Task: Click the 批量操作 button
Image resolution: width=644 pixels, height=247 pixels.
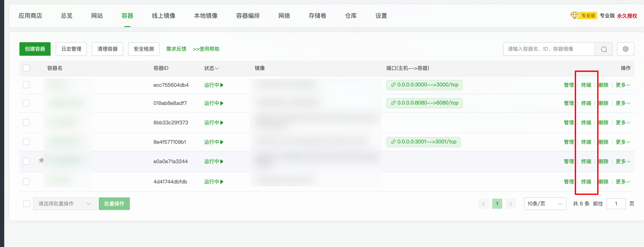Action: point(114,204)
